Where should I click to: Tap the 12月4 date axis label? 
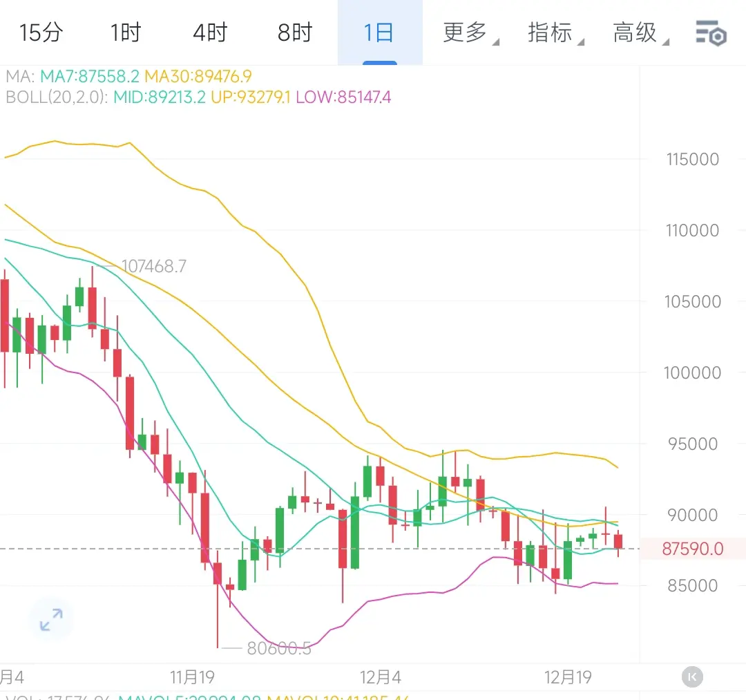pyautogui.click(x=380, y=677)
